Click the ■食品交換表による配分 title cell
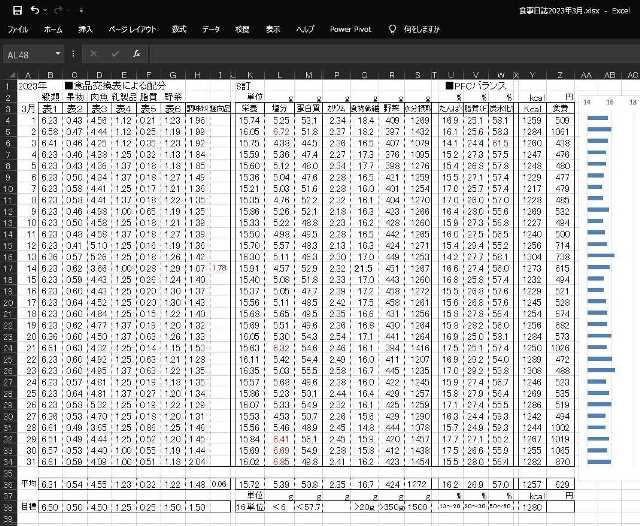The image size is (640, 526). (115, 86)
